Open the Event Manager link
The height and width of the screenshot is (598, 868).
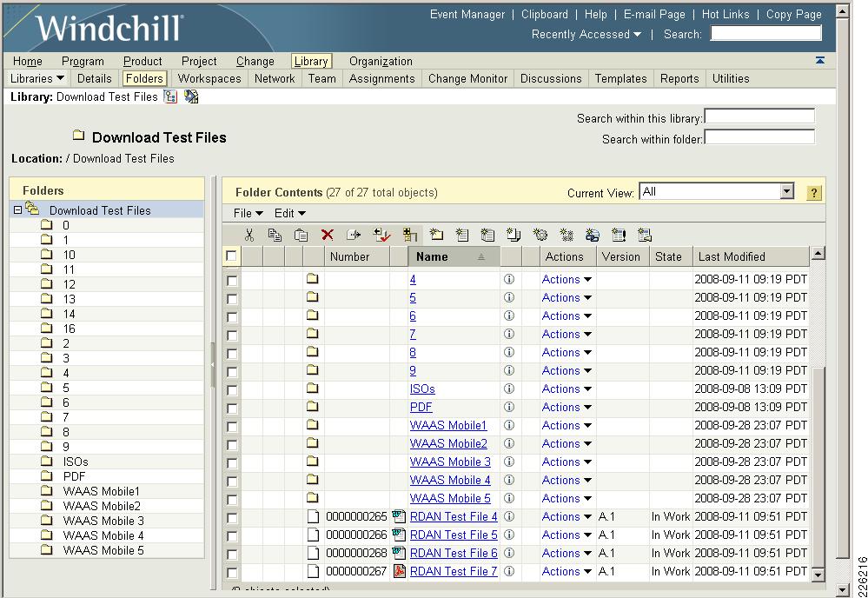[x=467, y=15]
